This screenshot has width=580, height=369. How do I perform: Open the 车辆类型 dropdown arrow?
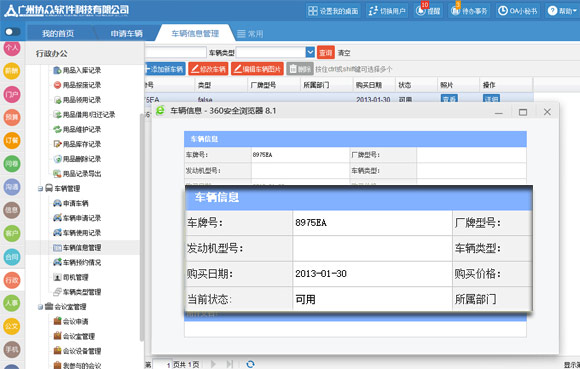[x=310, y=52]
